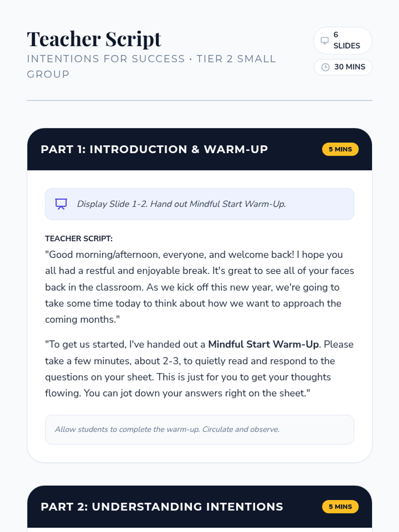Click the Hand out Mindful Start Warm-Up text

tap(218, 204)
